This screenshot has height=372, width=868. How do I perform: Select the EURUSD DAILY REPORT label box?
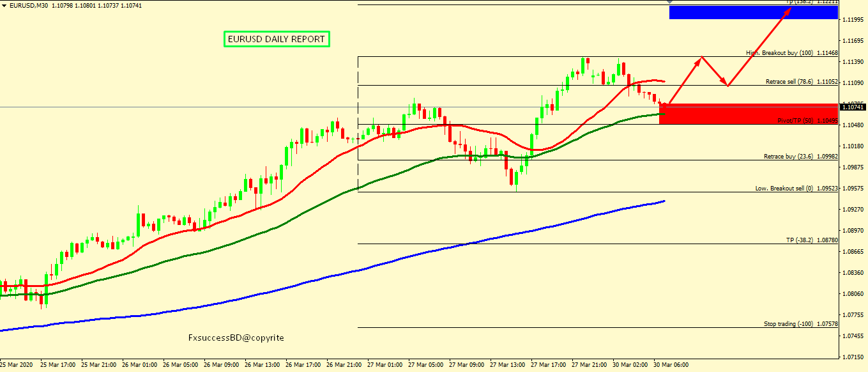pyautogui.click(x=277, y=39)
